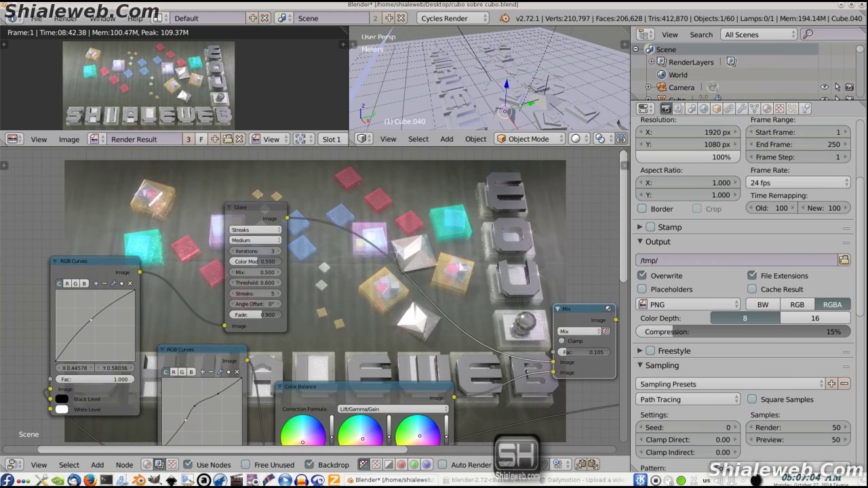Enable the Placeholders checkbox
868x488 pixels.
click(642, 289)
